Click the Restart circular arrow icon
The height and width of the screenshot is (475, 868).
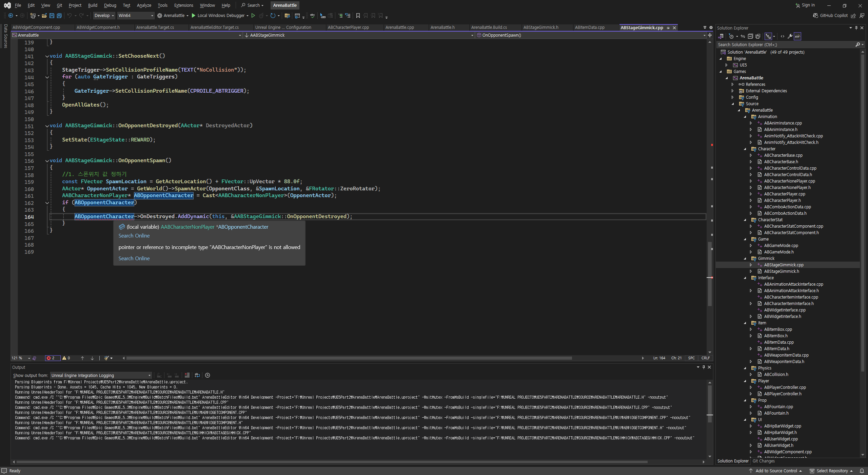[273, 16]
